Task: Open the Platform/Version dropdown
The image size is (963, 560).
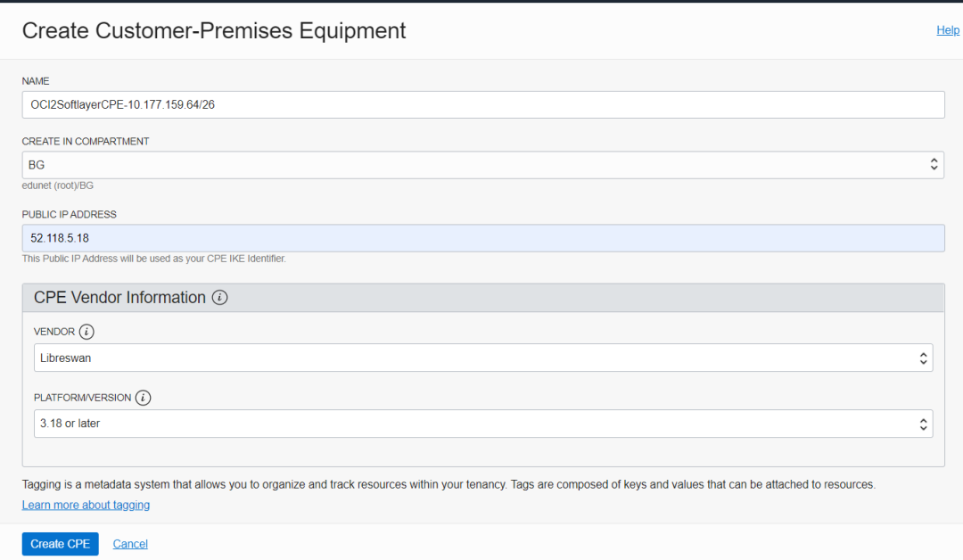Action: [483, 424]
